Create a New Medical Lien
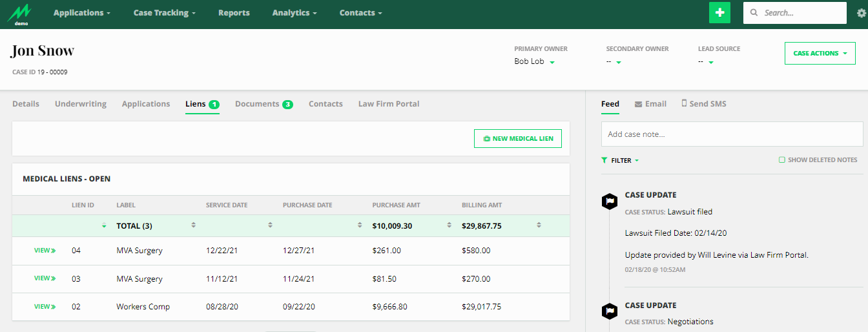 pyautogui.click(x=517, y=138)
